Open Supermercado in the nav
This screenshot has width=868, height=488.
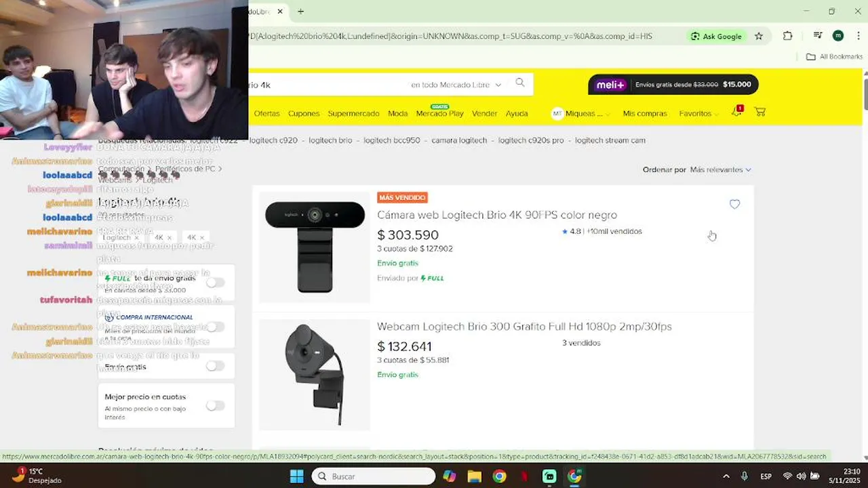(353, 113)
